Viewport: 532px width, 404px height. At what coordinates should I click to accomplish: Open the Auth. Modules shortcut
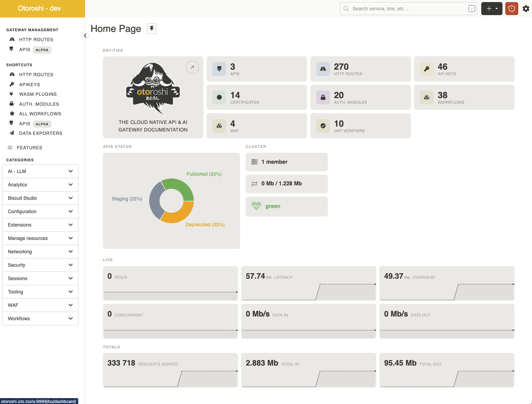coord(39,104)
